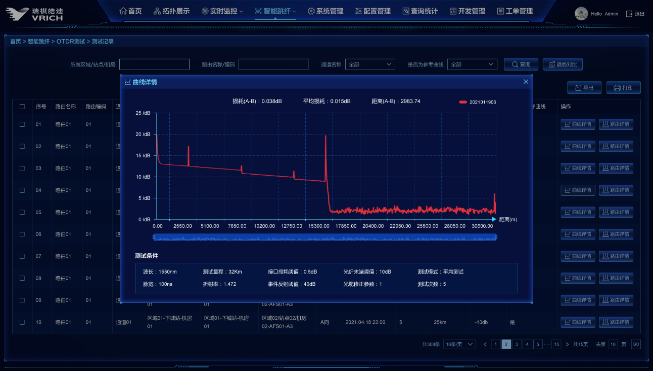Expand the per-page size dropdown in pagination
This screenshot has width=653, height=371.
coord(459,344)
